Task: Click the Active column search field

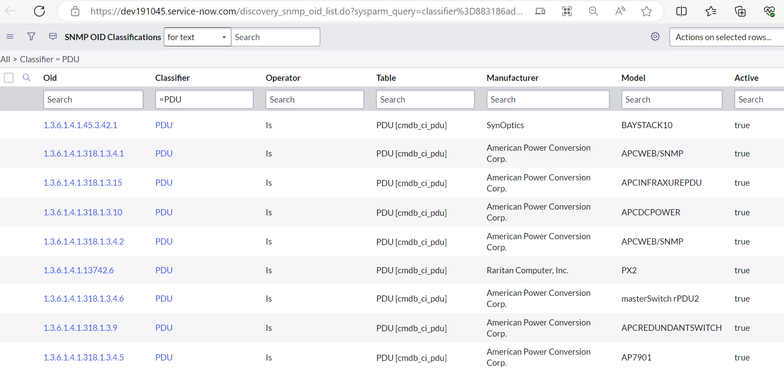Action: tap(759, 100)
